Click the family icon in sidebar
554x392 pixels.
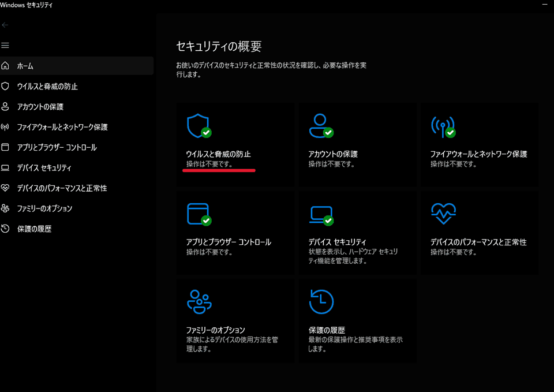(5, 208)
